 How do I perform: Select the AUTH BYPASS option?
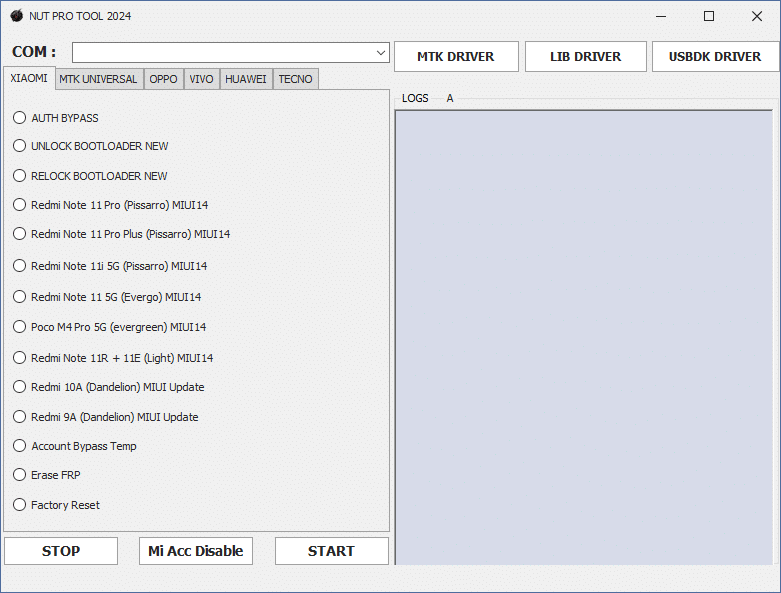coord(20,118)
